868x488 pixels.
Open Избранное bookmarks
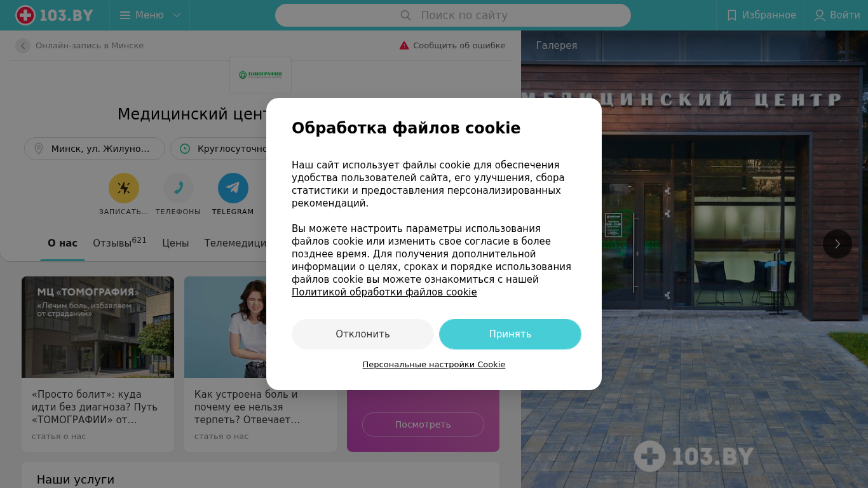pos(761,15)
